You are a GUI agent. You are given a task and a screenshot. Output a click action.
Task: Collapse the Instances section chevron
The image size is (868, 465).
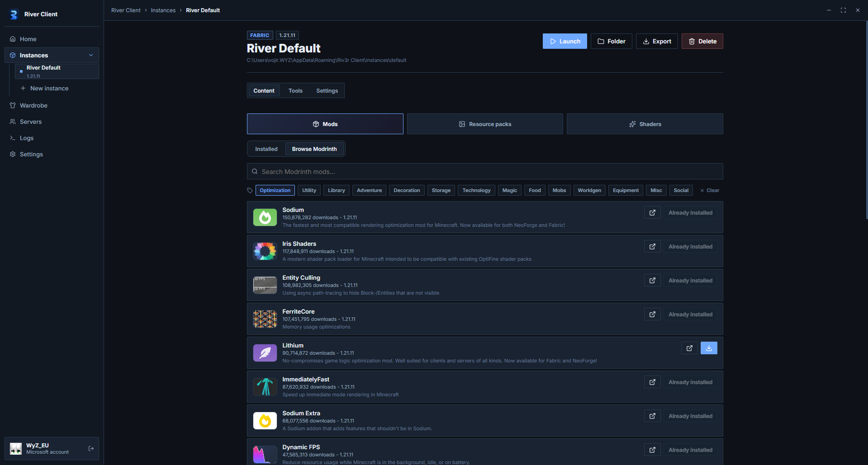click(x=91, y=55)
